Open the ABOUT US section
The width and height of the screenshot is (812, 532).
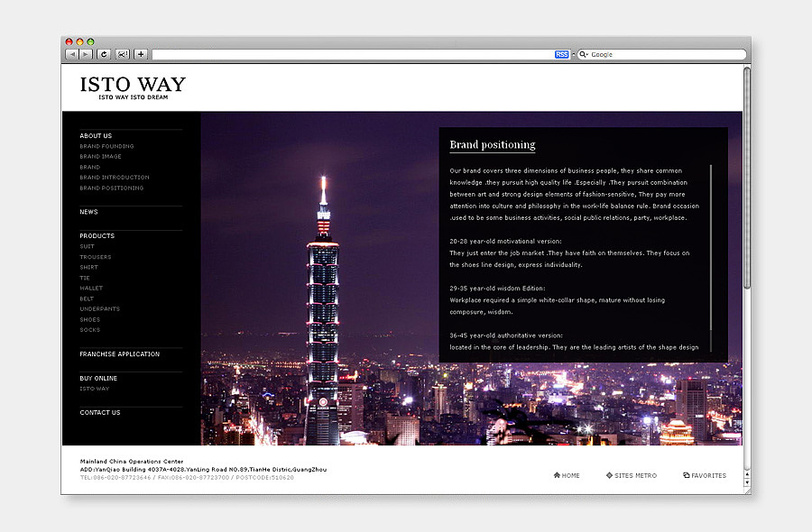pyautogui.click(x=95, y=135)
